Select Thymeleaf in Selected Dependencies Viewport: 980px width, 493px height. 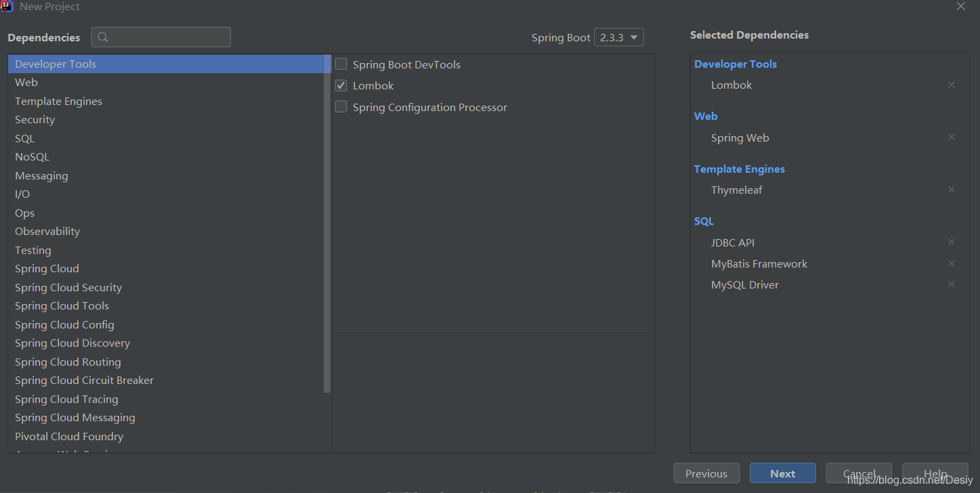coord(736,190)
